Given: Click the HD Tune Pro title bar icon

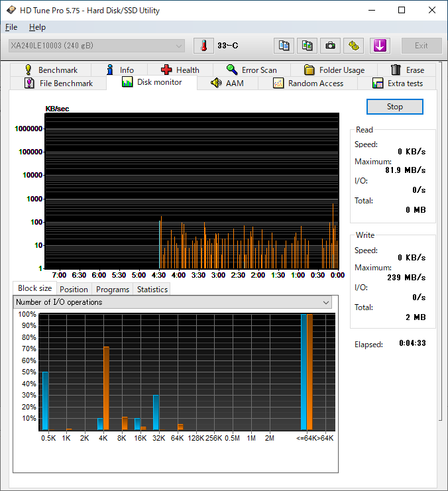Looking at the screenshot, I should (x=11, y=10).
